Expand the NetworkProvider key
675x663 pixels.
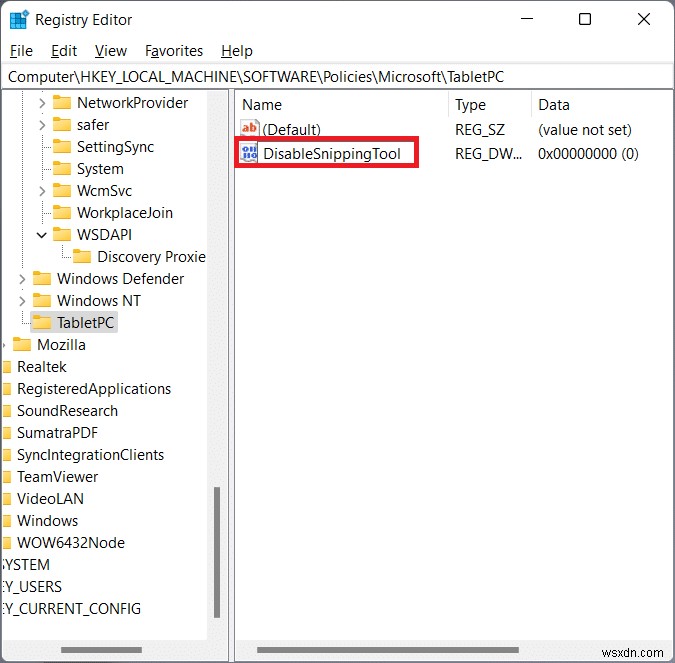tap(42, 103)
